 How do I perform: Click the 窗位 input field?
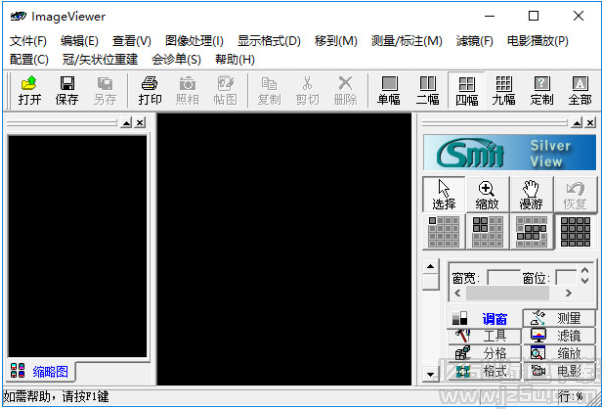[566, 278]
